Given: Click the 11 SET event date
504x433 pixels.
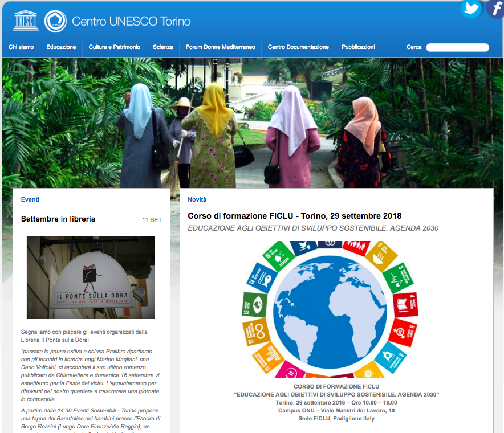Looking at the screenshot, I should pyautogui.click(x=152, y=220).
